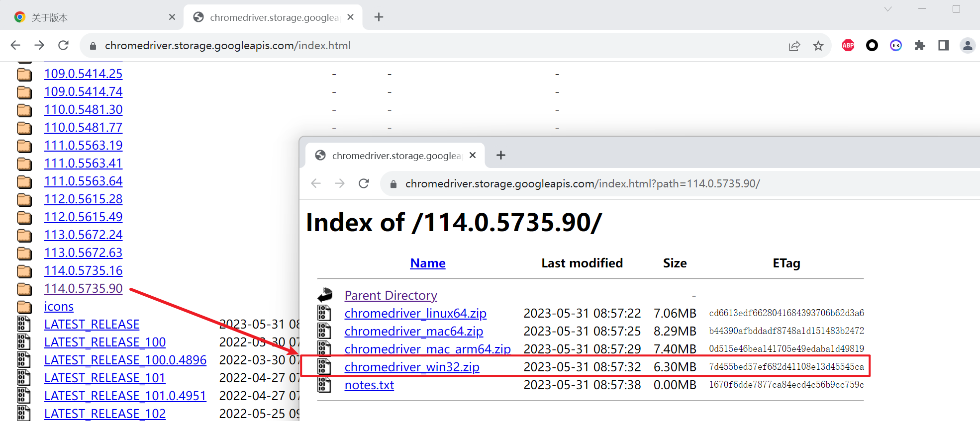Image resolution: width=980 pixels, height=421 pixels.
Task: Click the file icon beside LATEST_RELEASE_100
Action: coord(24,342)
